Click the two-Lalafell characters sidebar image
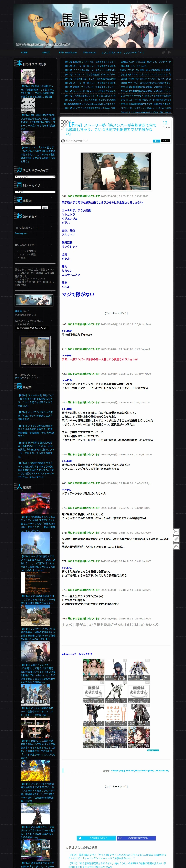The image size is (186, 868). point(35,351)
